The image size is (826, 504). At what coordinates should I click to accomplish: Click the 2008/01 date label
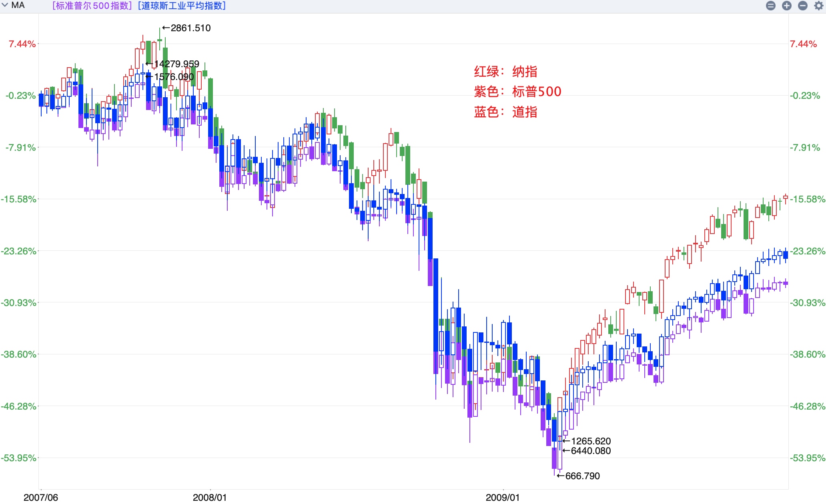click(210, 497)
